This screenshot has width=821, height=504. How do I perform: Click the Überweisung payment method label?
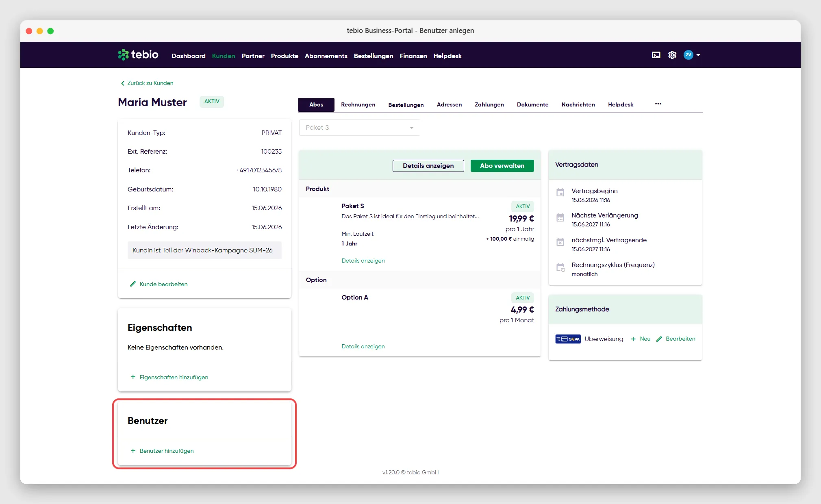[604, 339]
